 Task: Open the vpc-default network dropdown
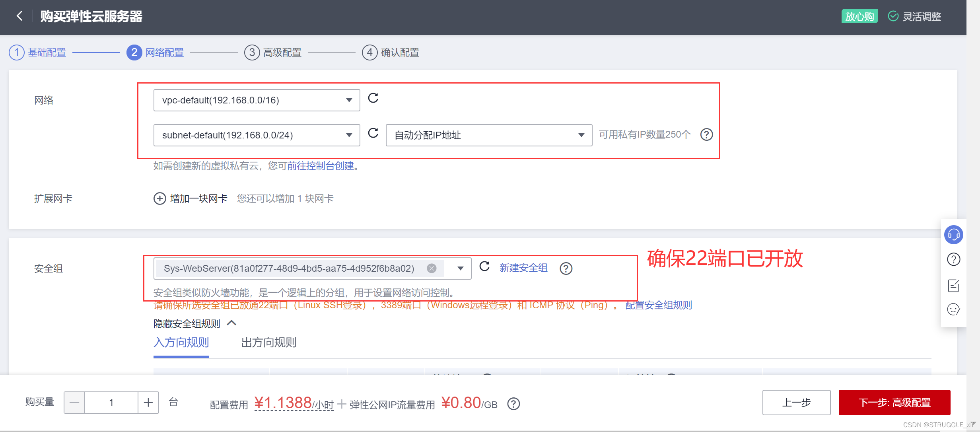(257, 100)
